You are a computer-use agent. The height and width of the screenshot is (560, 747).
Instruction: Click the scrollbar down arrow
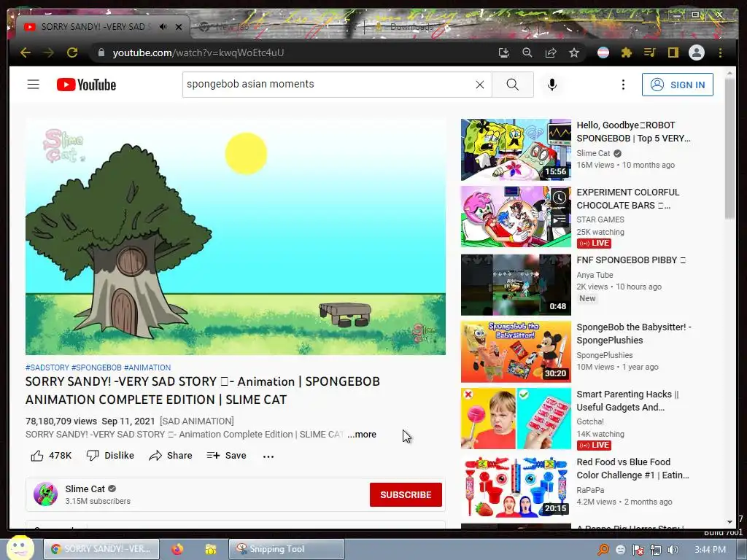(x=729, y=522)
